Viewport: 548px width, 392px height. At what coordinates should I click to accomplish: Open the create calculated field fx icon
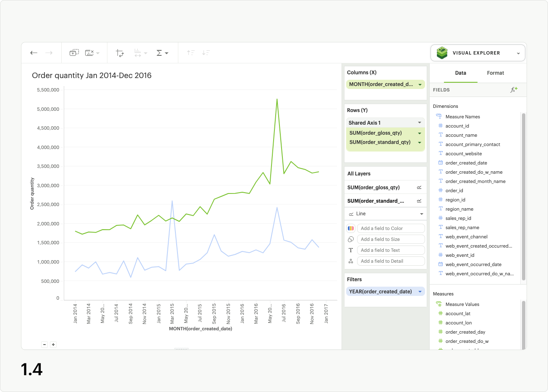pyautogui.click(x=514, y=89)
